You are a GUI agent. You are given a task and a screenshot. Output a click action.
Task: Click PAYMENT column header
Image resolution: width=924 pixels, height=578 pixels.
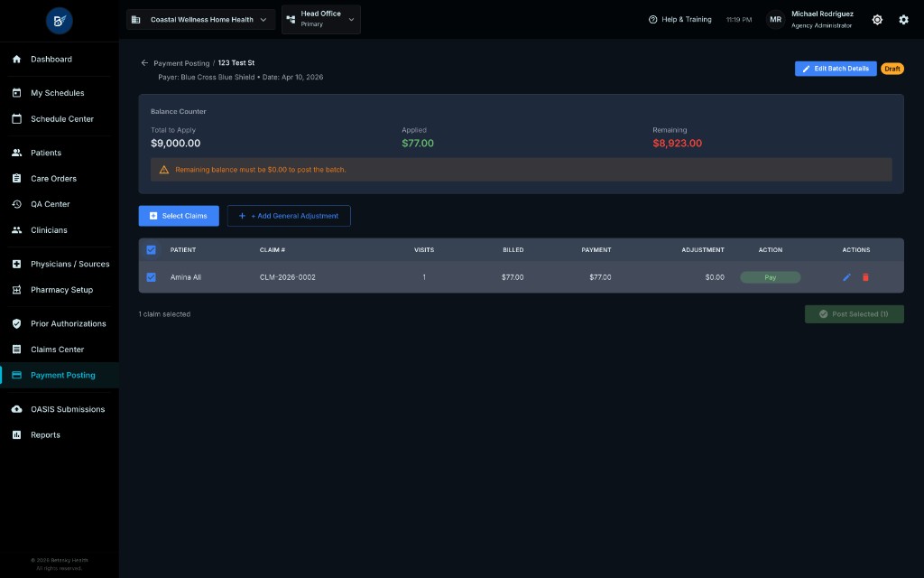pyautogui.click(x=596, y=250)
